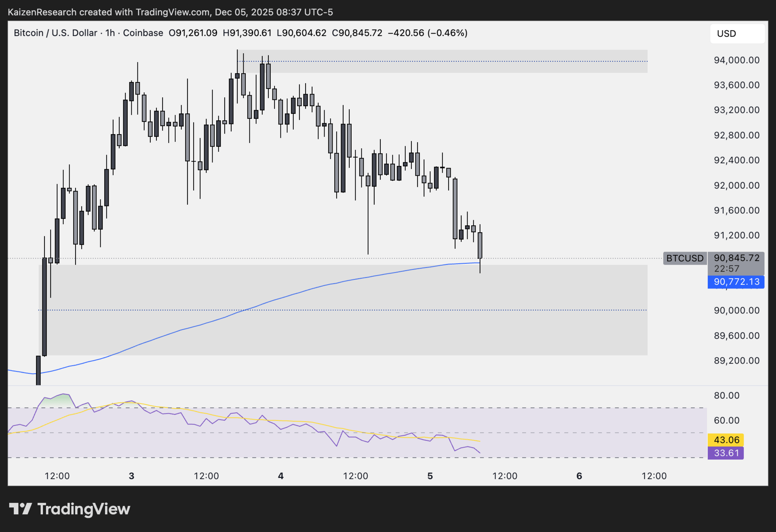
Task: Click the blue 90,772.13 moving average label
Action: 736,282
